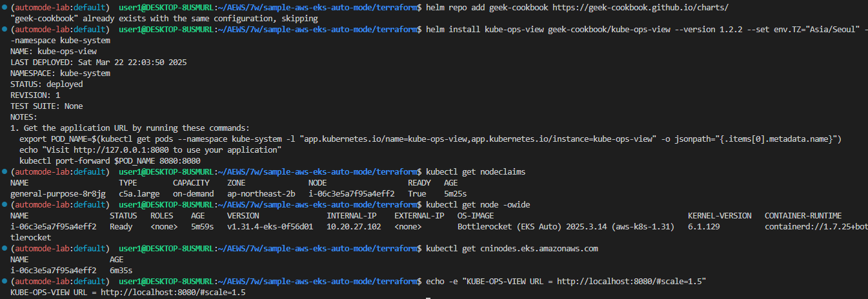This screenshot has width=868, height=299.
Task: Click the CAPACITY column header
Action: coord(192,183)
